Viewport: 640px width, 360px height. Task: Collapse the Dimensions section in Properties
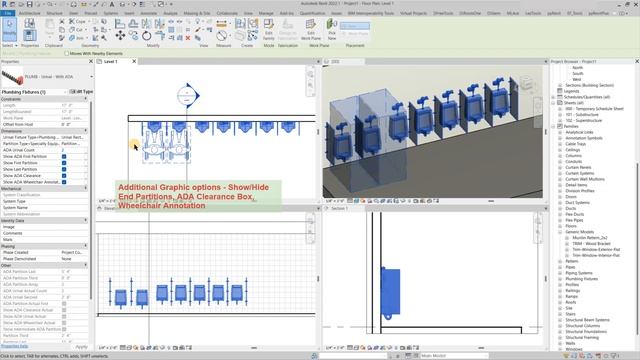coord(86,131)
